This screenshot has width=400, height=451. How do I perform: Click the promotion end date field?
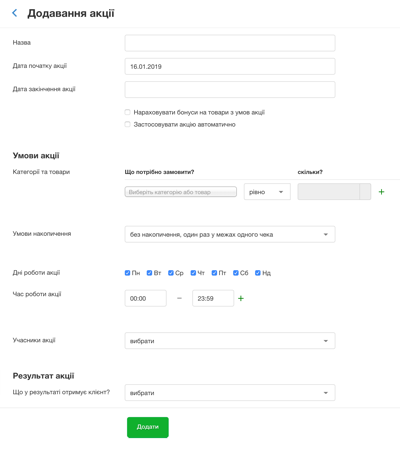(x=230, y=89)
